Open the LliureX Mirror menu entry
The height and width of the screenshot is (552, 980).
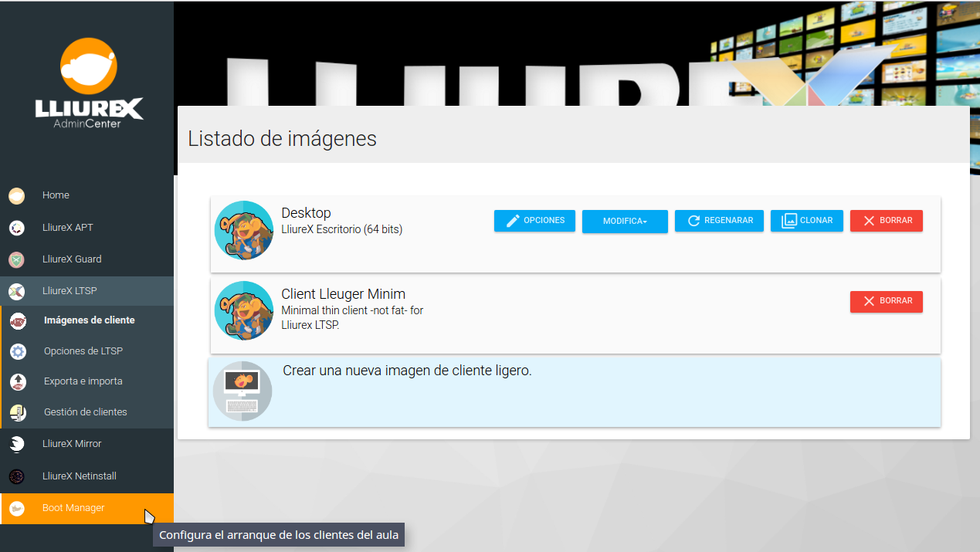[86, 444]
